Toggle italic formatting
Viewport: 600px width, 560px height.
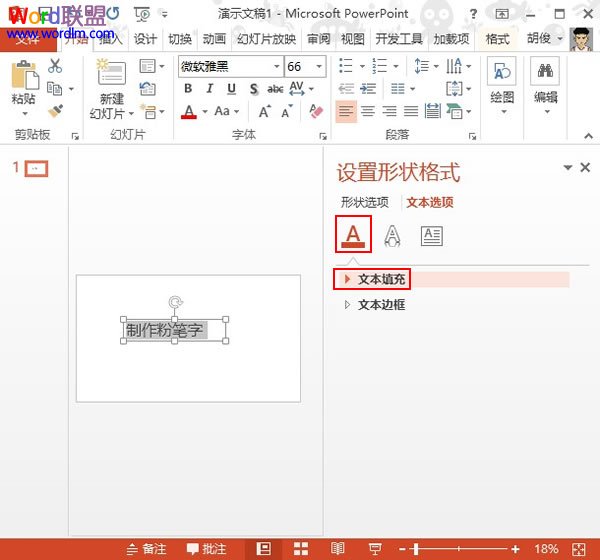pos(210,89)
